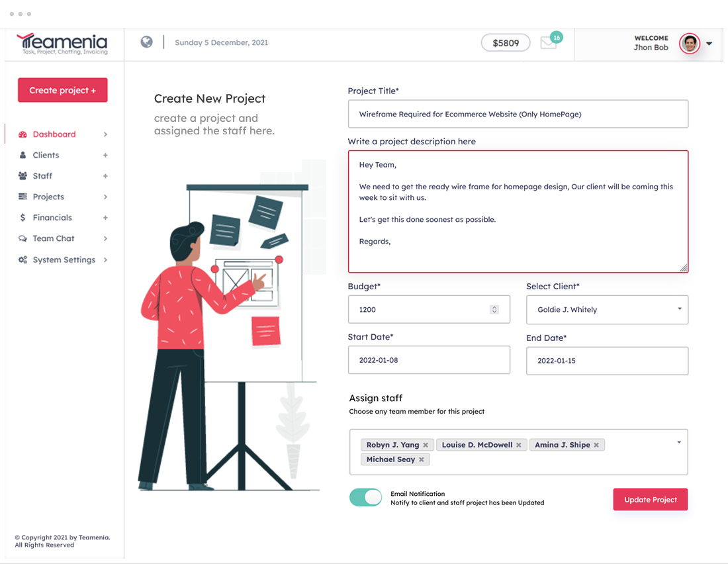Open the globe language icon
The image size is (728, 564).
(x=147, y=42)
